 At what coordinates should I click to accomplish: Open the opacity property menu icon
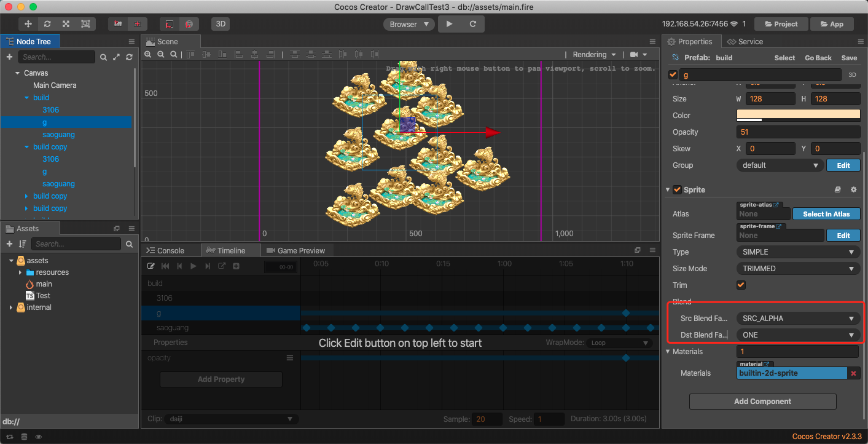[290, 358]
